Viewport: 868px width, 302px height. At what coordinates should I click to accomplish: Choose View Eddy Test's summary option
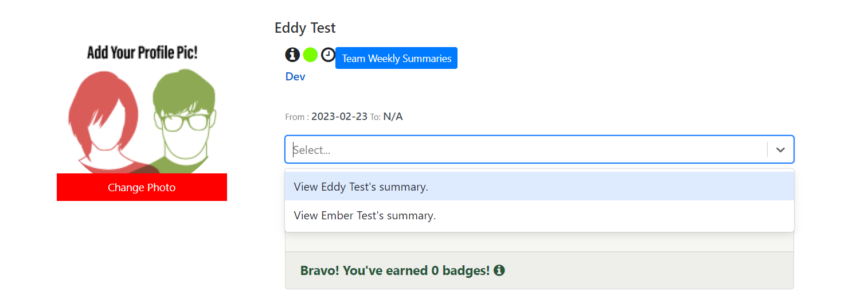pos(539,187)
